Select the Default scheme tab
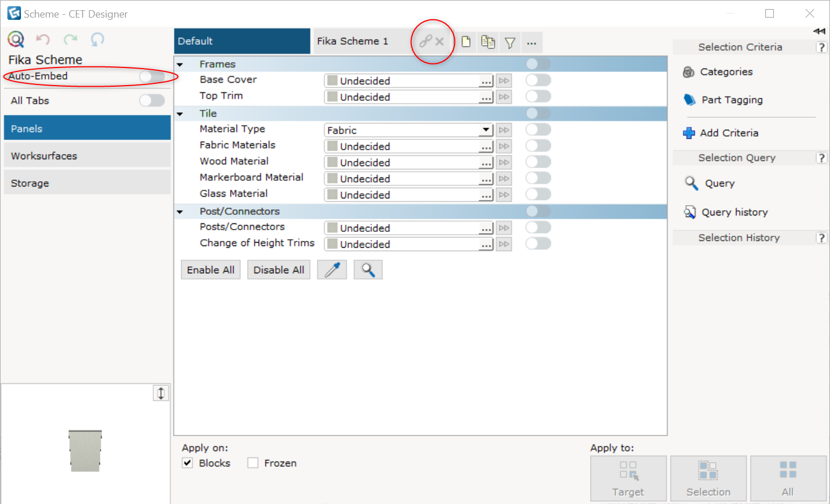This screenshot has height=504, width=830. pos(242,41)
